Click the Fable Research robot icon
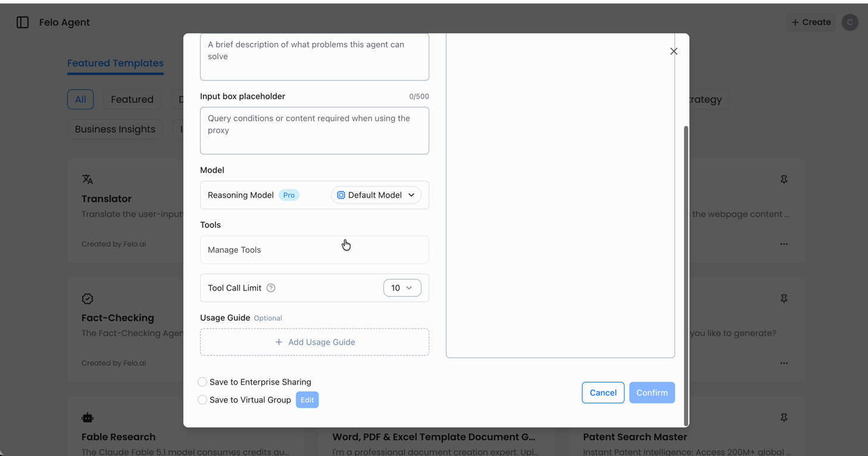Image resolution: width=868 pixels, height=456 pixels. click(88, 418)
